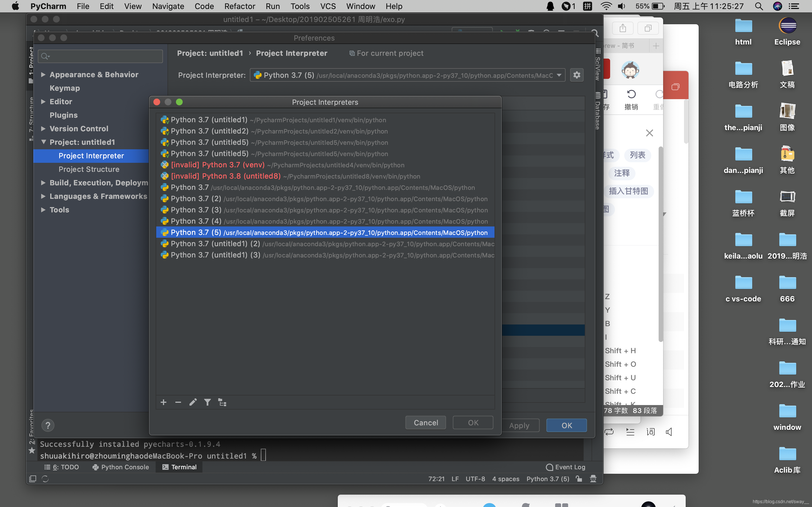This screenshot has height=507, width=812.
Task: Click the blue OK button in Preferences
Action: point(566,426)
